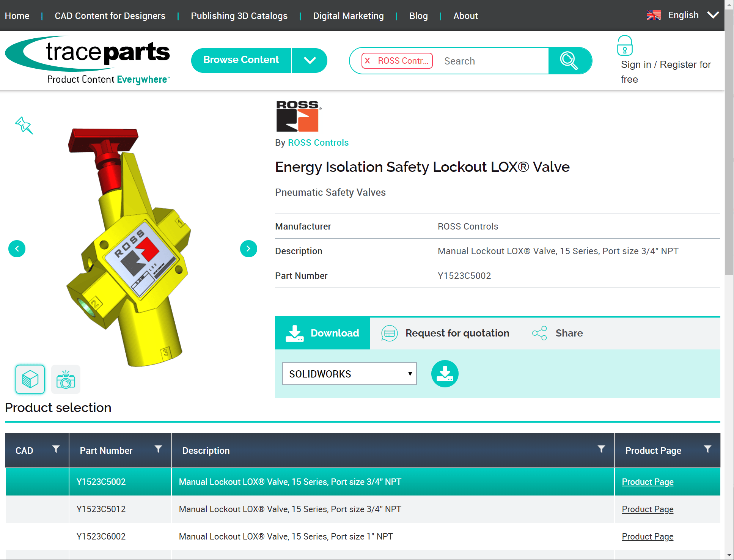Click the ROSS brand logo
Viewport: 734px width, 560px height.
[x=298, y=116]
